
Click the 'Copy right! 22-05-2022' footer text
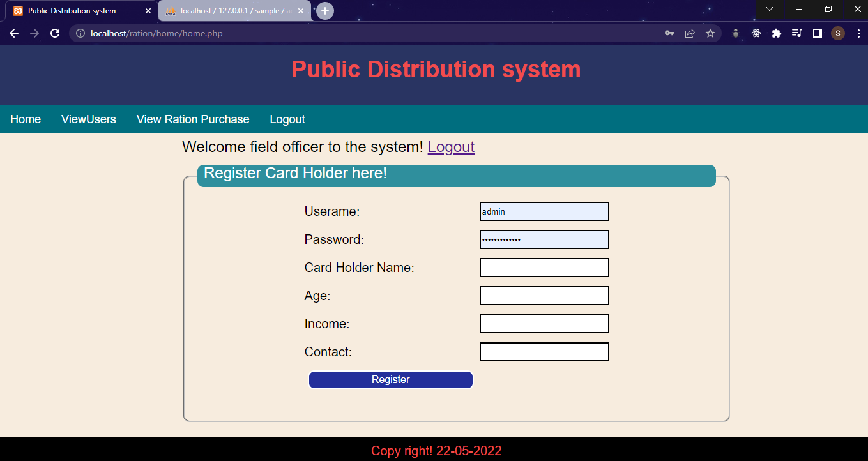coord(436,451)
